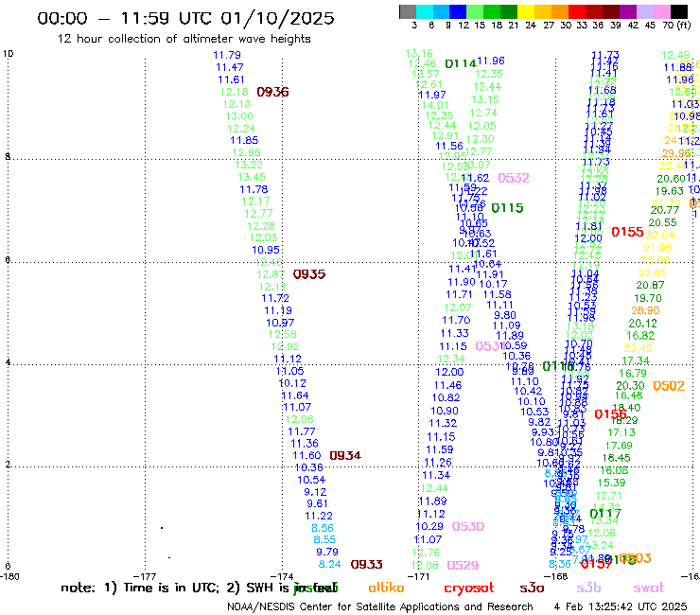Click the '(ft)' unit label in legend
The image size is (700, 615).
[684, 25]
